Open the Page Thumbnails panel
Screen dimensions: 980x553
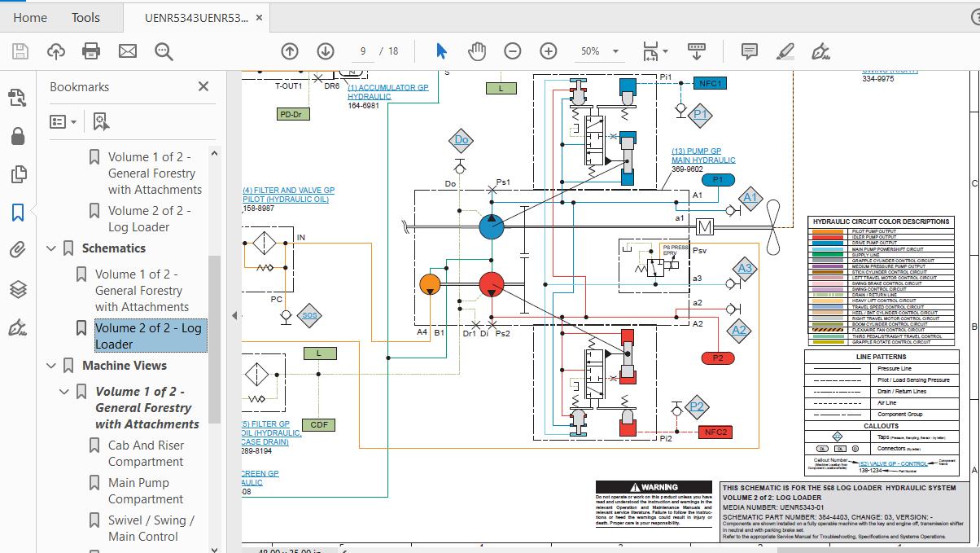18,174
